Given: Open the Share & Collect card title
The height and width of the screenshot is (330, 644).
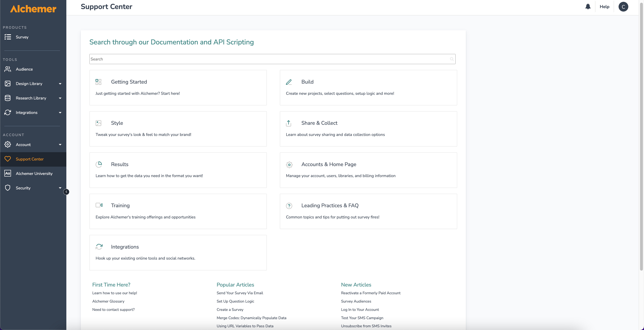Looking at the screenshot, I should 319,123.
